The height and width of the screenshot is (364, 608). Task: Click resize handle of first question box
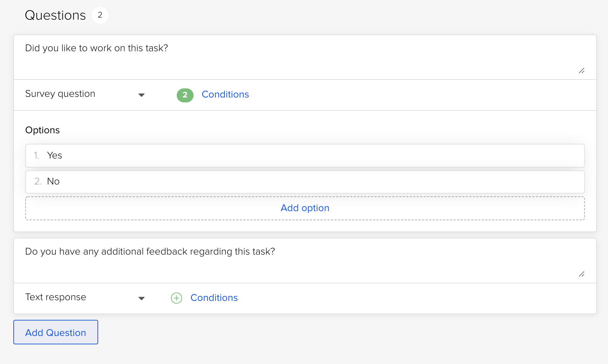click(581, 71)
